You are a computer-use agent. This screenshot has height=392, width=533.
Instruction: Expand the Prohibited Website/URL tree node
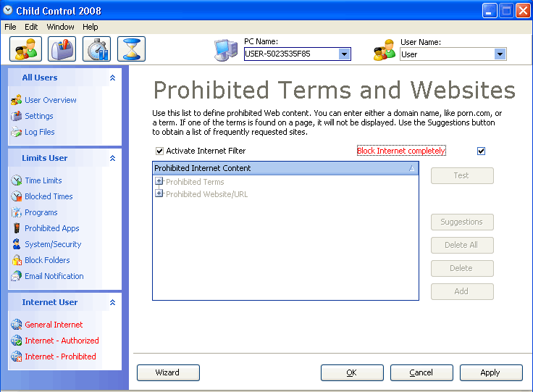pyautogui.click(x=159, y=193)
